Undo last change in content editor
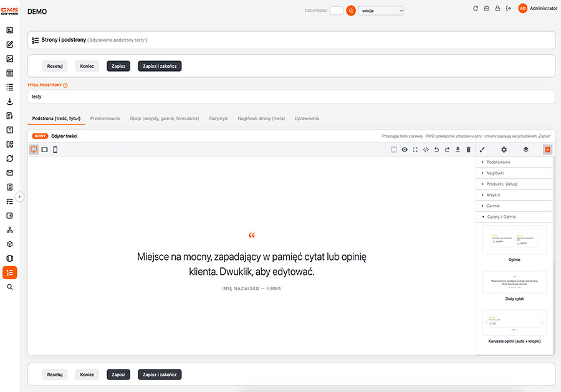Viewport: 561px width, 392px height. (436, 150)
